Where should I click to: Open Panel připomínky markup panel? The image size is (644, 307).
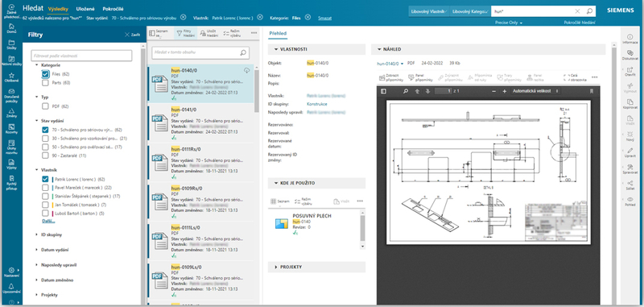click(x=419, y=77)
